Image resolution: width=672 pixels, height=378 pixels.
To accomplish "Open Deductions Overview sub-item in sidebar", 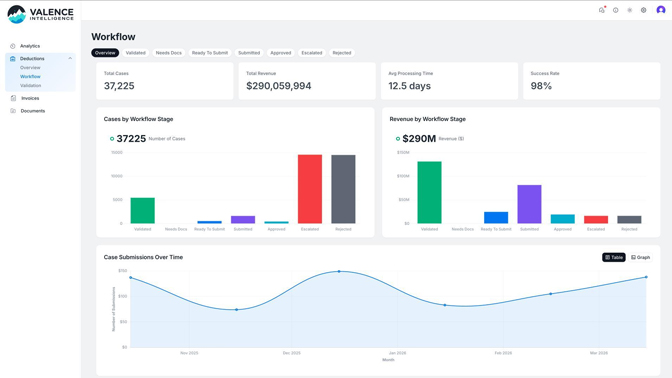I will 30,68.
